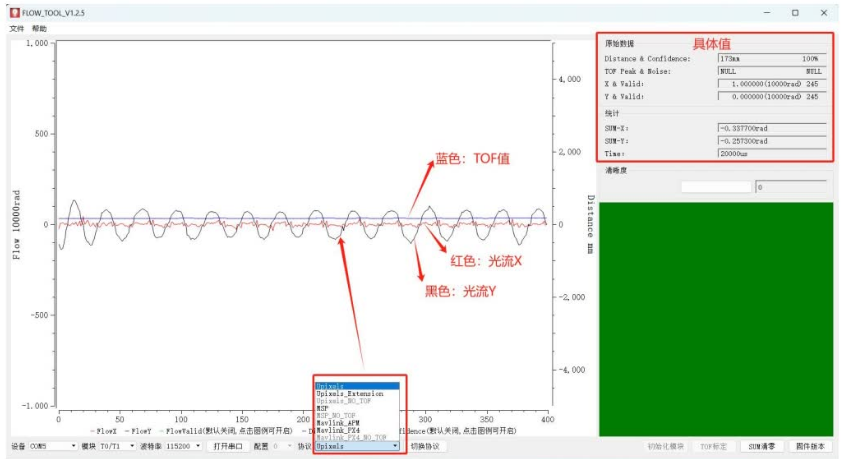Click the Y & Valid value field
The width and height of the screenshot is (851, 459).
[772, 96]
